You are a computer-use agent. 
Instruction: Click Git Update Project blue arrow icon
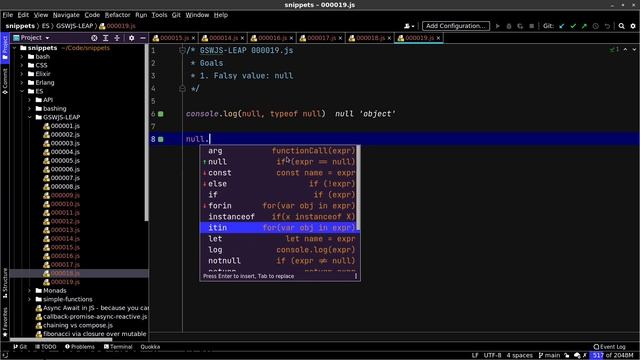tap(562, 26)
